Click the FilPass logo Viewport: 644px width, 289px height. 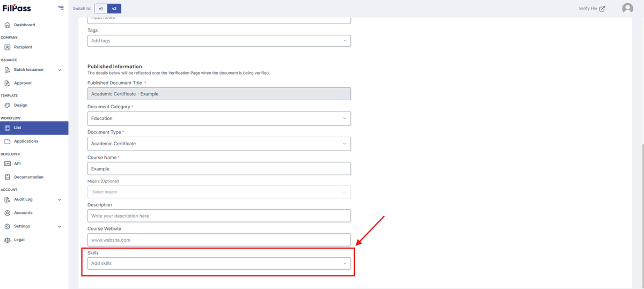pos(16,8)
